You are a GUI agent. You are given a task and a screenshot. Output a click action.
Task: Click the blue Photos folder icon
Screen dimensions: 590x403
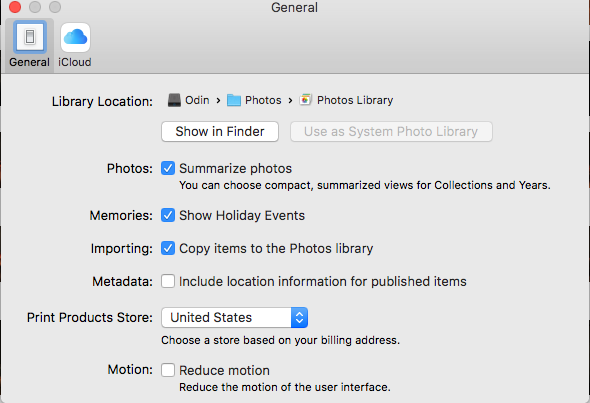pos(234,100)
